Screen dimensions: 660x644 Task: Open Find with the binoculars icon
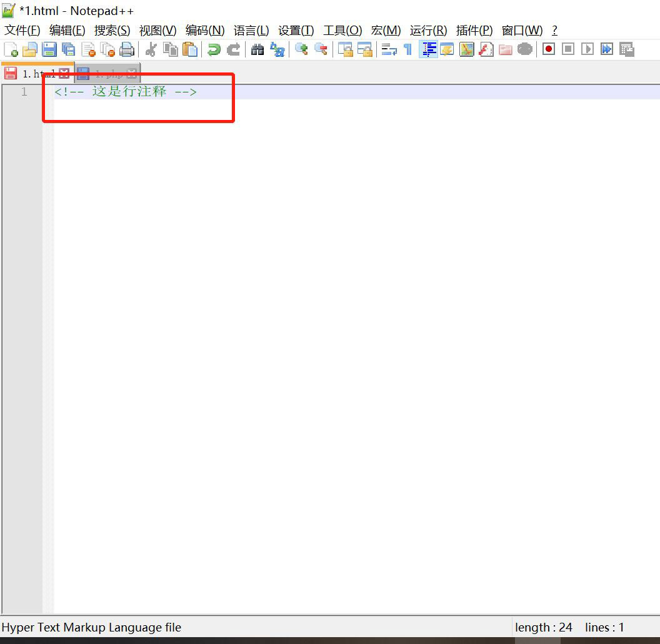tap(257, 49)
